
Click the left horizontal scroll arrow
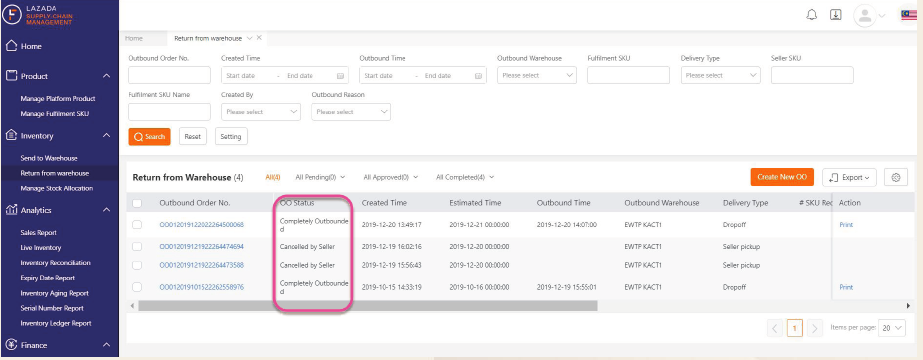[x=132, y=306]
